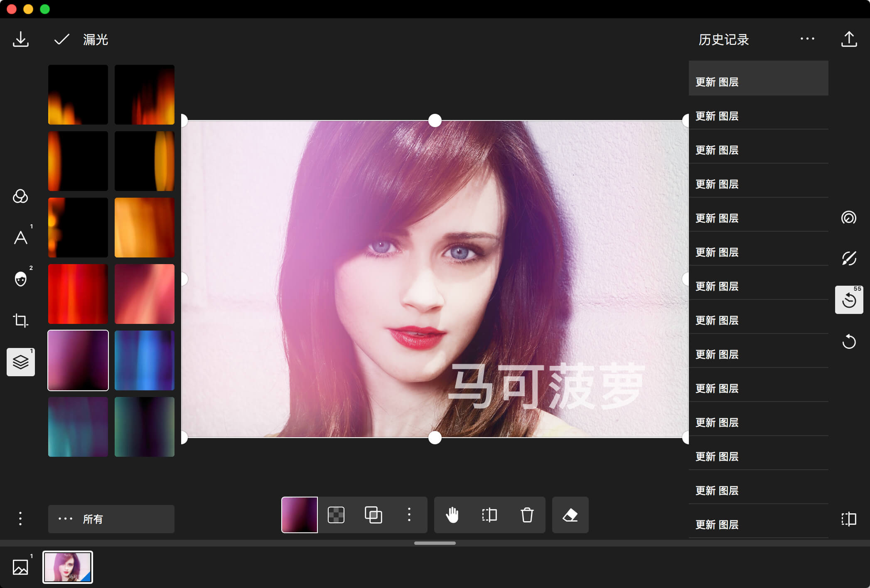Open the blend mode overlapping squares icon
The width and height of the screenshot is (870, 588).
373,515
